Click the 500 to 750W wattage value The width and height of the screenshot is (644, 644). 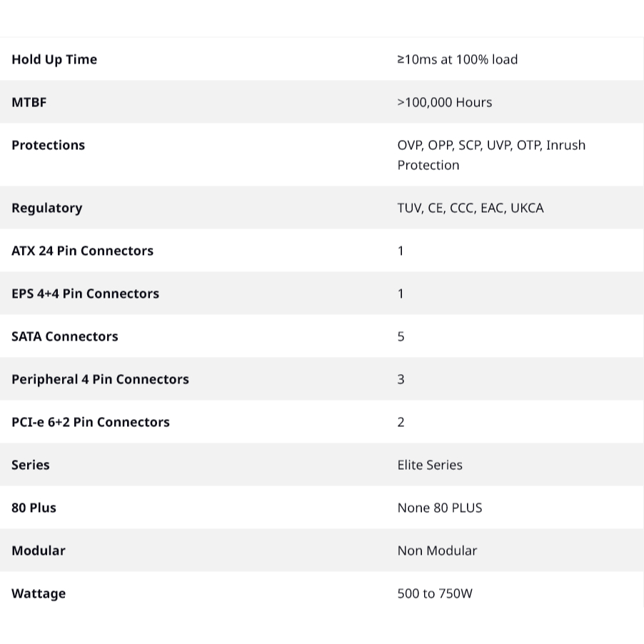435,593
